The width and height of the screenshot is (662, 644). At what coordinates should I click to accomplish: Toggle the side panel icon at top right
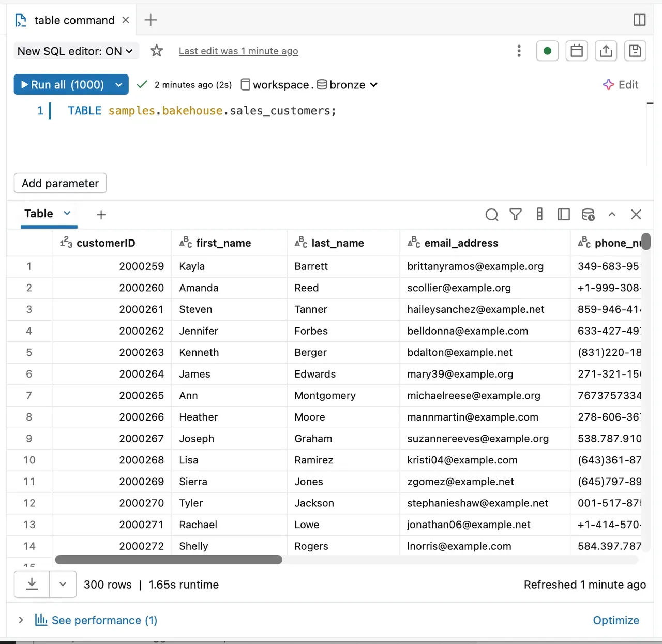tap(640, 20)
